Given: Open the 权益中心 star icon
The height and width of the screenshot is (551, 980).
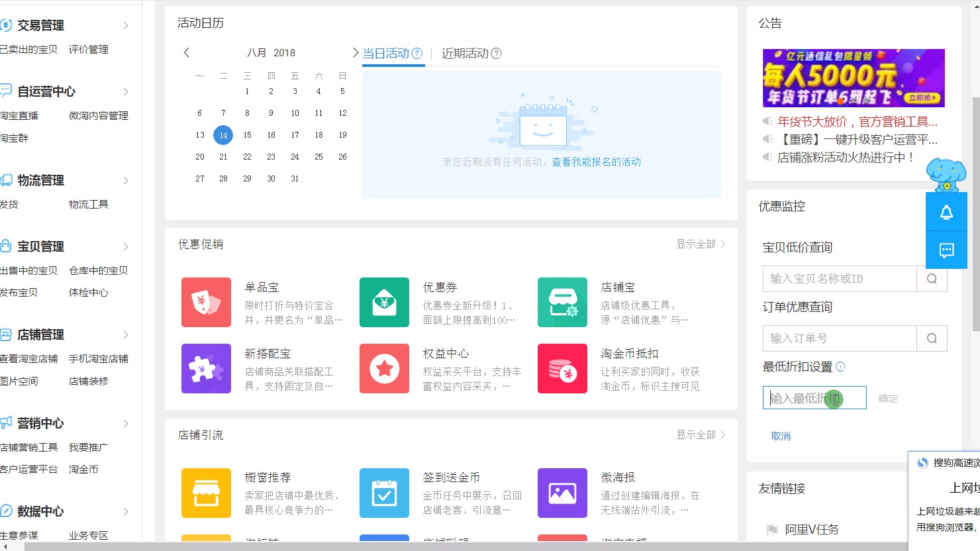Looking at the screenshot, I should (x=384, y=368).
